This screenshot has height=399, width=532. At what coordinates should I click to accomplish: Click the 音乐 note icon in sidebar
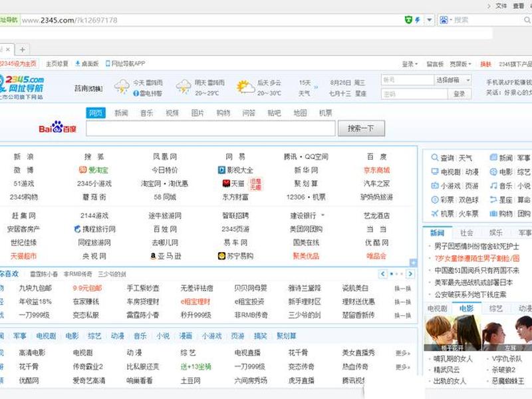[493, 186]
